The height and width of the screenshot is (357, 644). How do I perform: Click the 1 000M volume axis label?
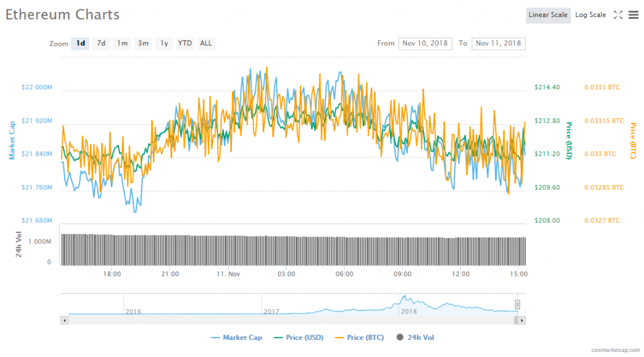[x=40, y=241]
